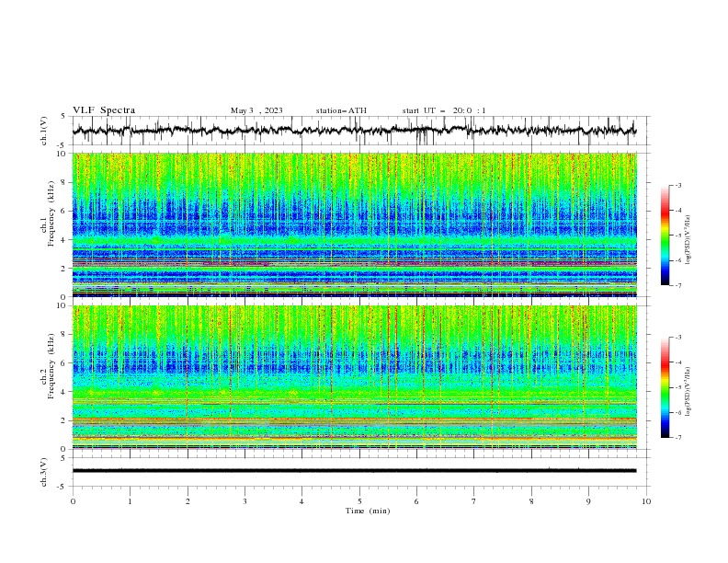Viewport: 728px width, 563px height.
Task: Click the time axis tick label '10'
Action: point(646,501)
